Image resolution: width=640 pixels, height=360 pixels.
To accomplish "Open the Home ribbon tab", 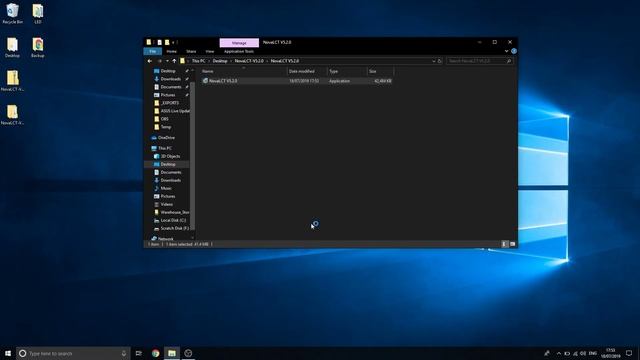I will pos(171,51).
